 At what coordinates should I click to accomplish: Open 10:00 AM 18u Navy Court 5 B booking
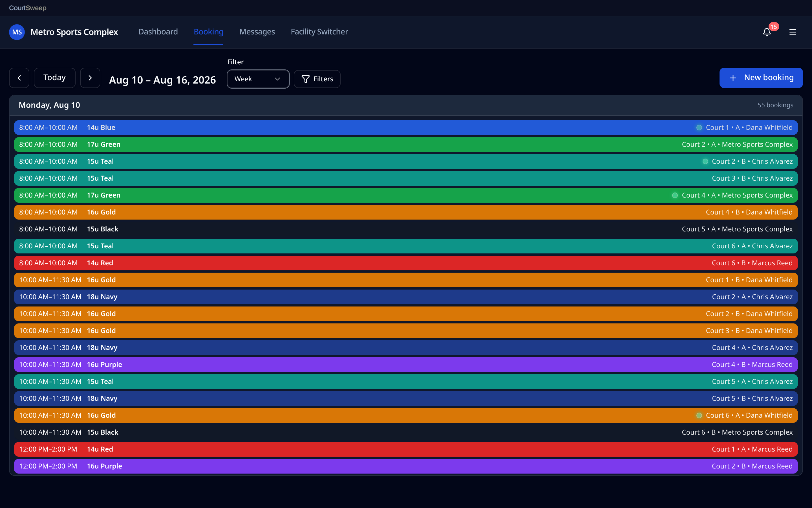406,398
